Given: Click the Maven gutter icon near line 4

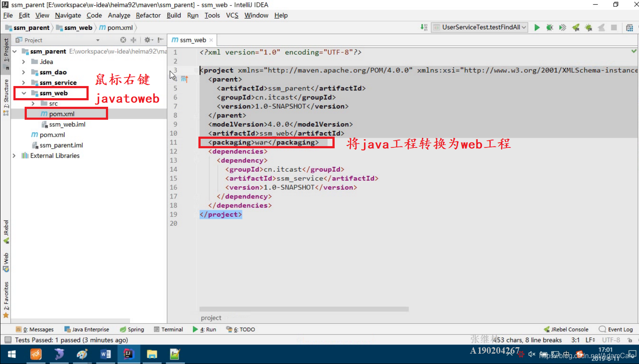Looking at the screenshot, I should (185, 79).
